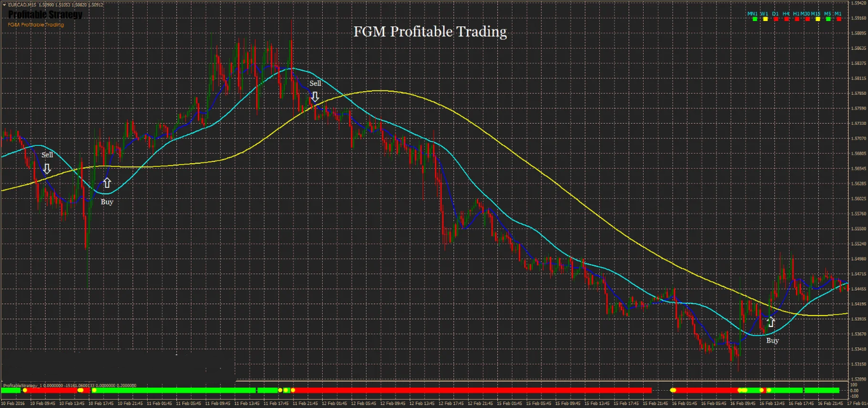Toggle the H1 trend square
Viewport: 868px width, 408px height.
(x=797, y=19)
